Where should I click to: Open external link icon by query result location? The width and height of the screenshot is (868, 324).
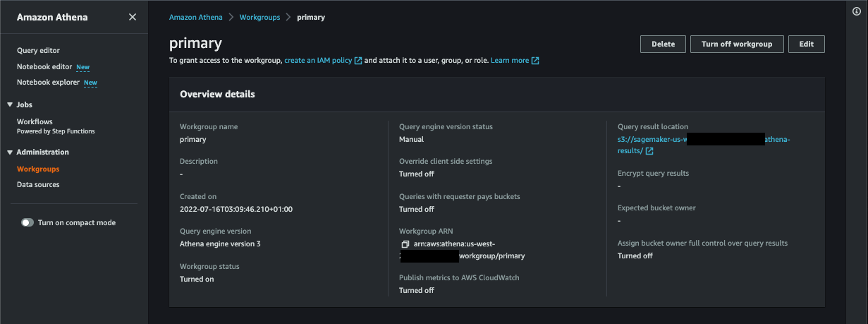pyautogui.click(x=649, y=151)
